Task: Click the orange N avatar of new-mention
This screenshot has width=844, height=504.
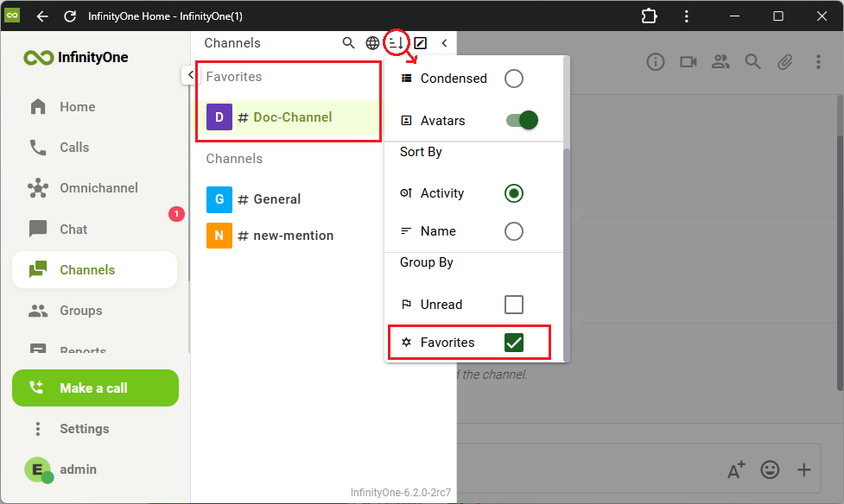Action: (219, 236)
